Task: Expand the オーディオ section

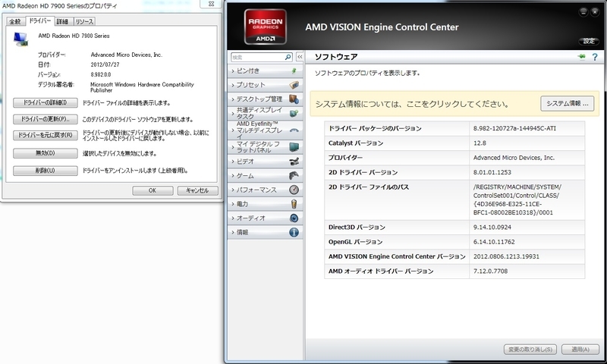Action: point(265,218)
